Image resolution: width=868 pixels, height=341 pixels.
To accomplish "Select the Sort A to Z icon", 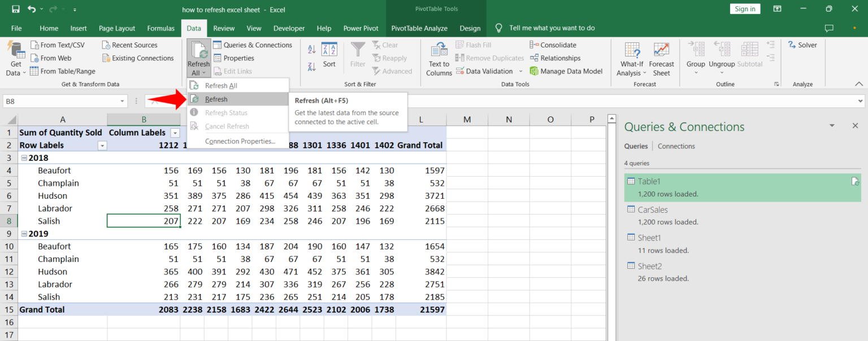I will click(x=311, y=49).
